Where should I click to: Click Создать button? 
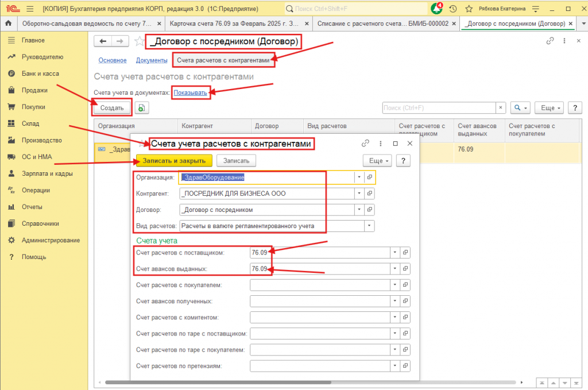point(112,108)
